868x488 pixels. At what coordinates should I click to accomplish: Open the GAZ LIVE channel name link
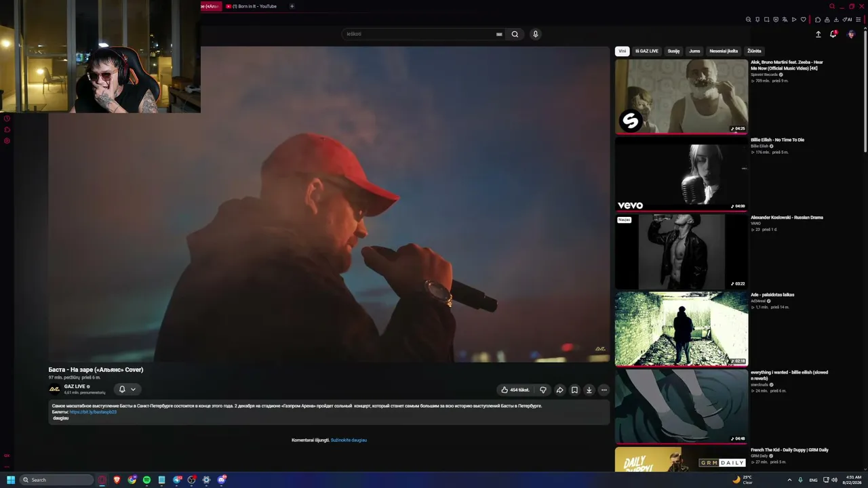[75, 386]
